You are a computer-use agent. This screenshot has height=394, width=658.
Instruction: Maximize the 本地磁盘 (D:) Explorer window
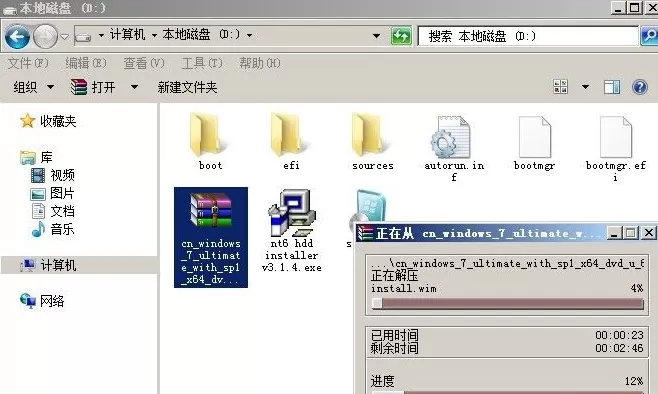(634, 7)
